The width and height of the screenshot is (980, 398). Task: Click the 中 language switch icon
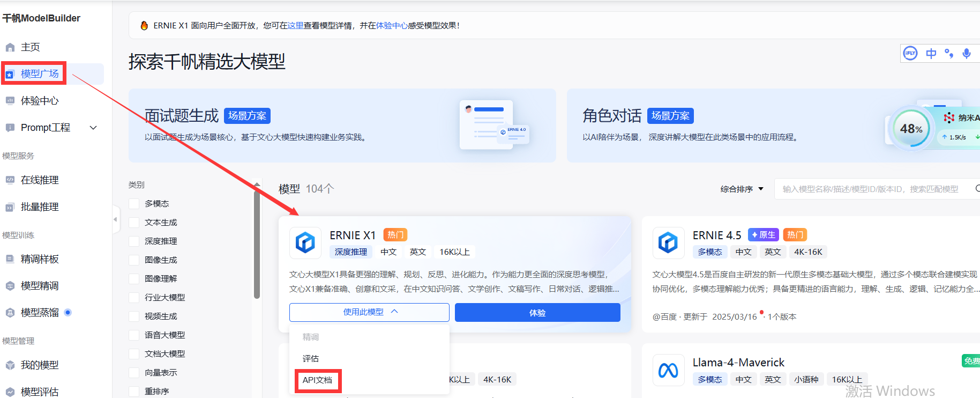click(x=931, y=53)
